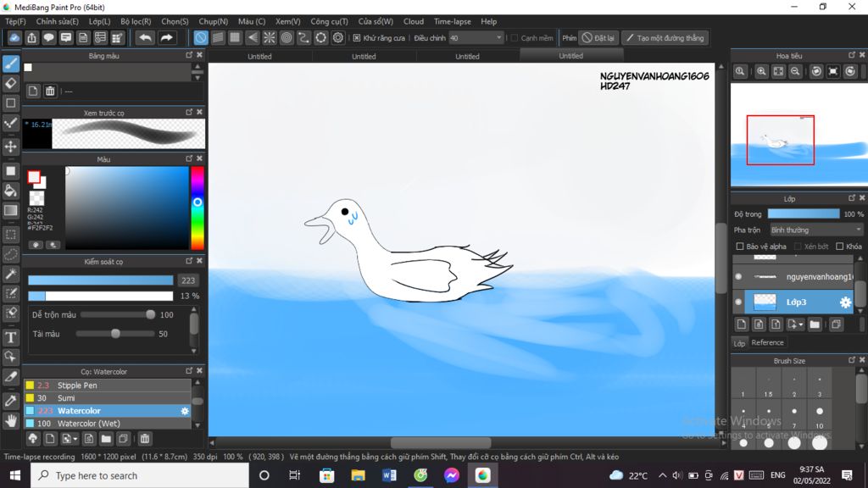The width and height of the screenshot is (868, 488).
Task: Select the Hand pan tool
Action: [10, 421]
